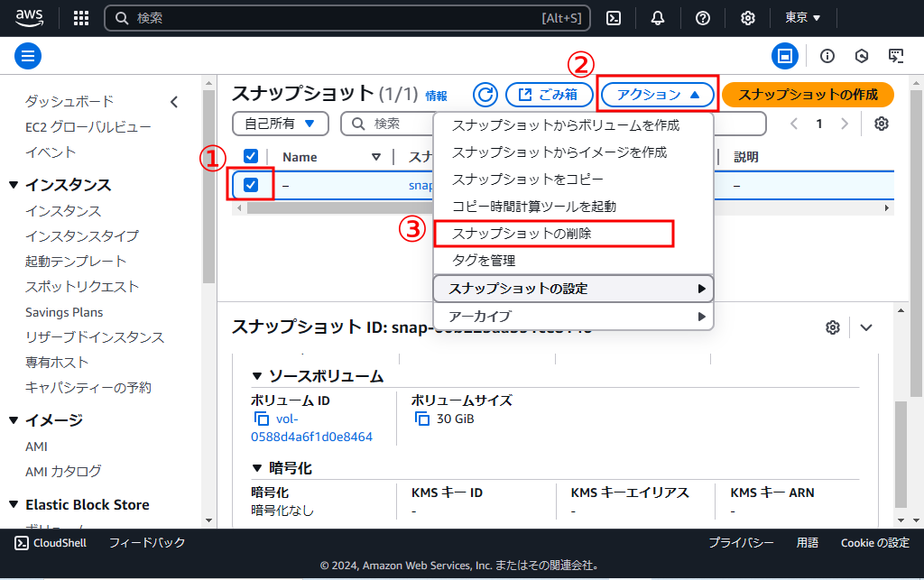
Task: Open スナップショットの設定 submenu
Action: tap(573, 289)
